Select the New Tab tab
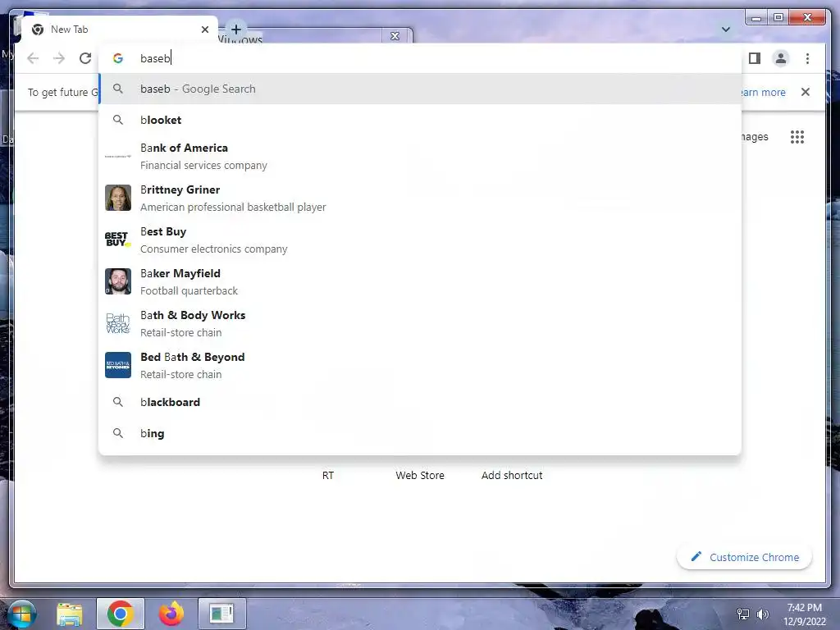840x630 pixels. (120, 30)
